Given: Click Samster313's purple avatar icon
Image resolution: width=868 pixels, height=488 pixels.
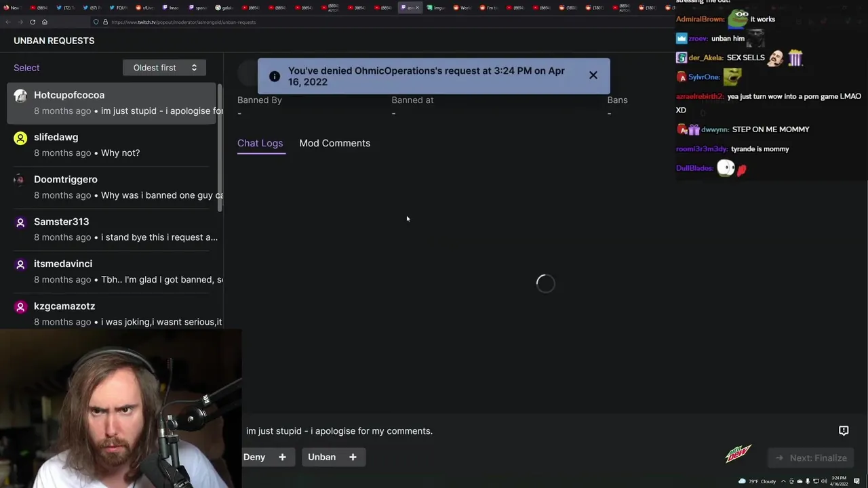Looking at the screenshot, I should coord(20,222).
